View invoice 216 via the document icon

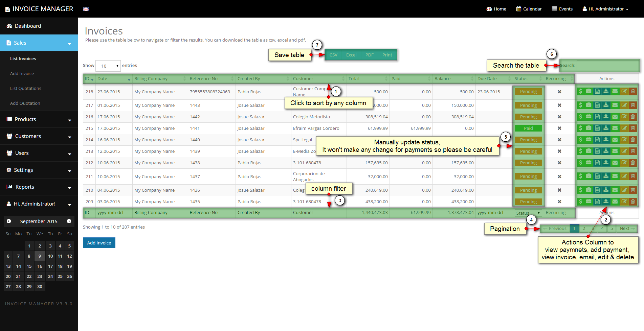pyautogui.click(x=597, y=117)
